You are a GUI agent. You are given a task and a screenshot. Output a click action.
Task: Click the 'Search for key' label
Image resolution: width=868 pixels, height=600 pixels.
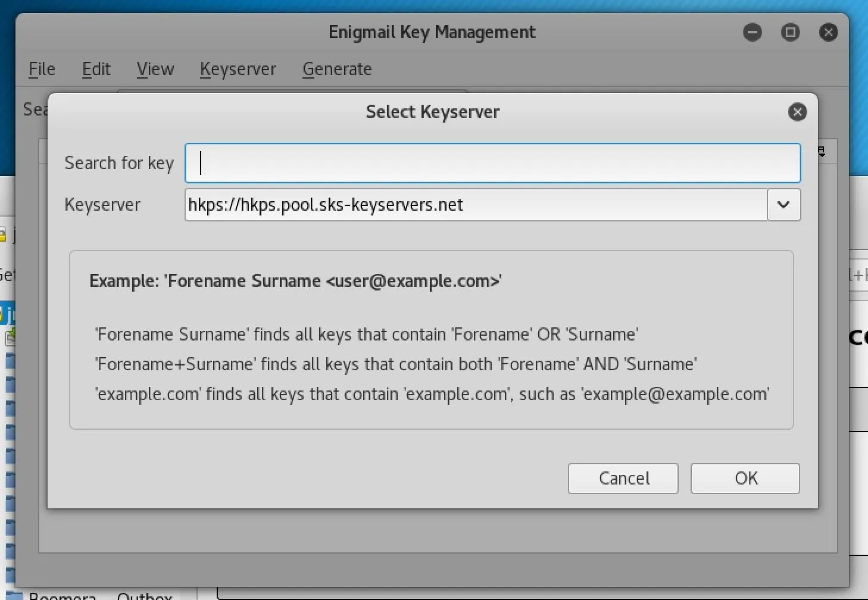point(119,163)
